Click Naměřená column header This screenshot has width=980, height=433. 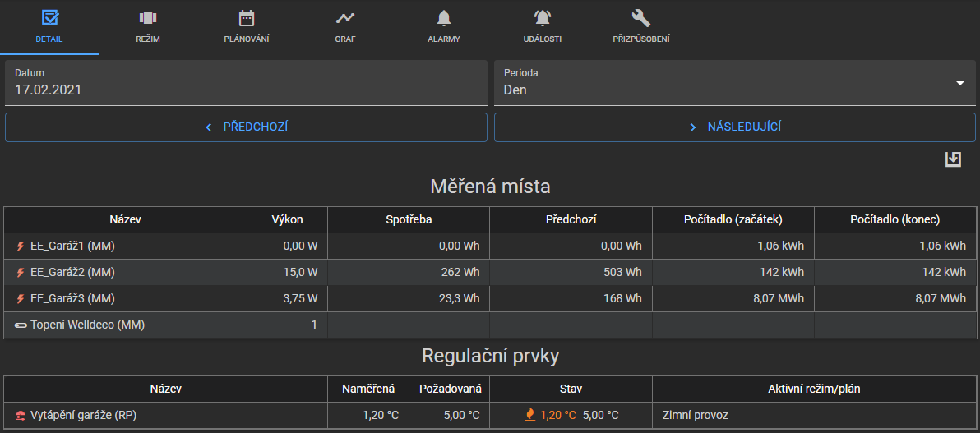click(x=368, y=389)
